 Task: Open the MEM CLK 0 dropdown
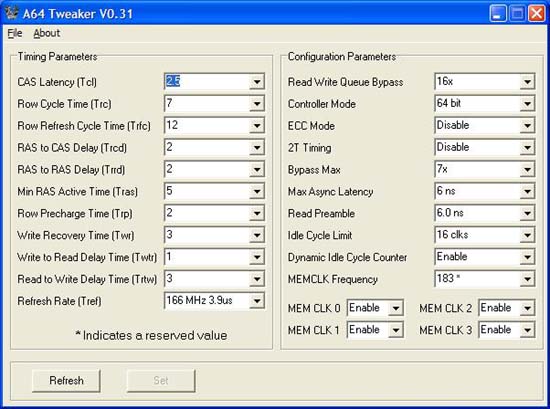point(396,308)
